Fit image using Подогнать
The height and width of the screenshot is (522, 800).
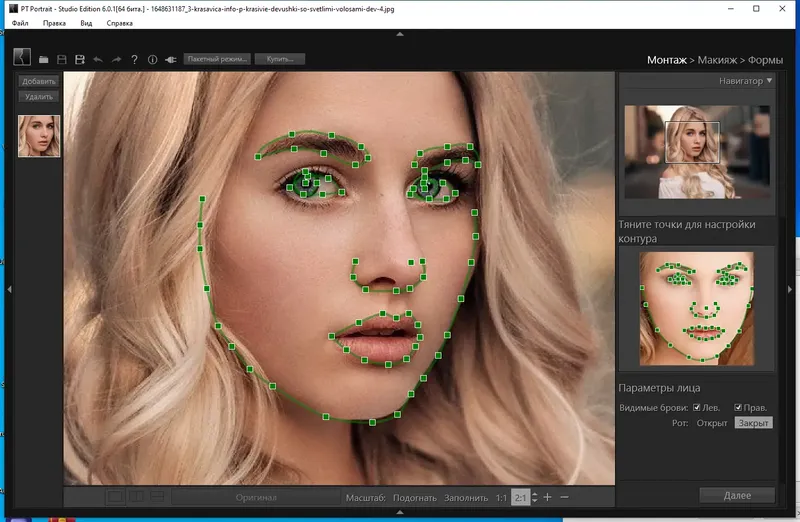[x=415, y=498]
